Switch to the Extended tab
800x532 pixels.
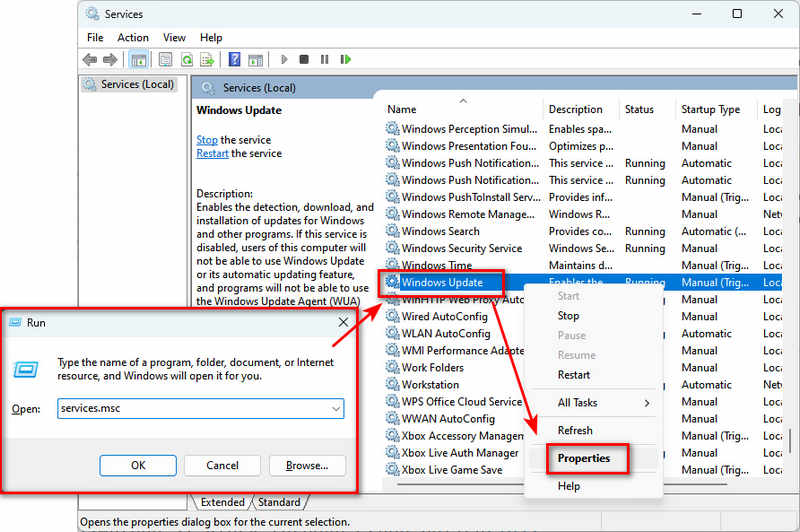[x=222, y=502]
